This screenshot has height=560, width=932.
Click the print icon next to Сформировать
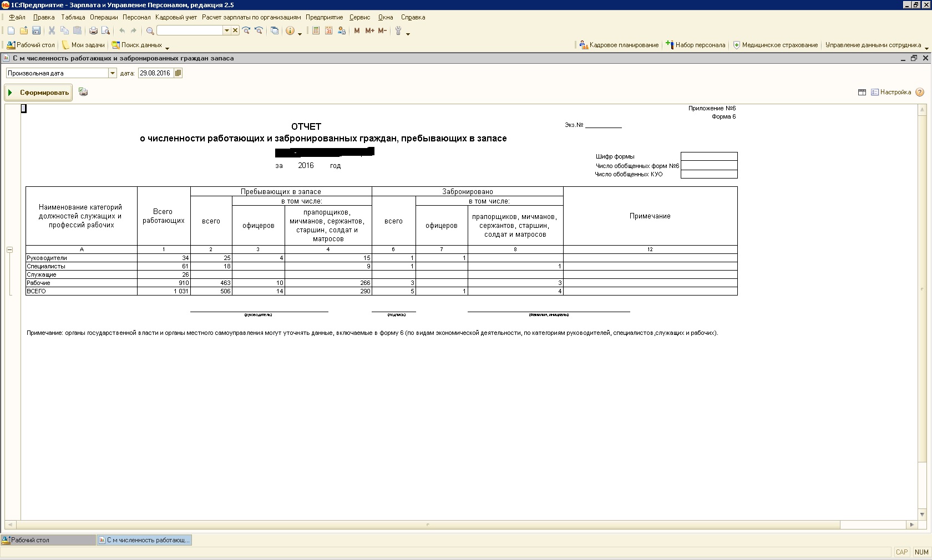pos(83,92)
